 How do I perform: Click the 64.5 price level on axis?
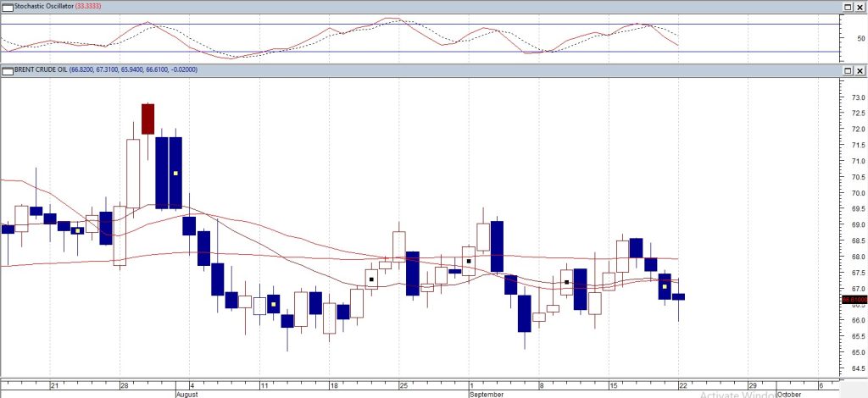click(856, 368)
